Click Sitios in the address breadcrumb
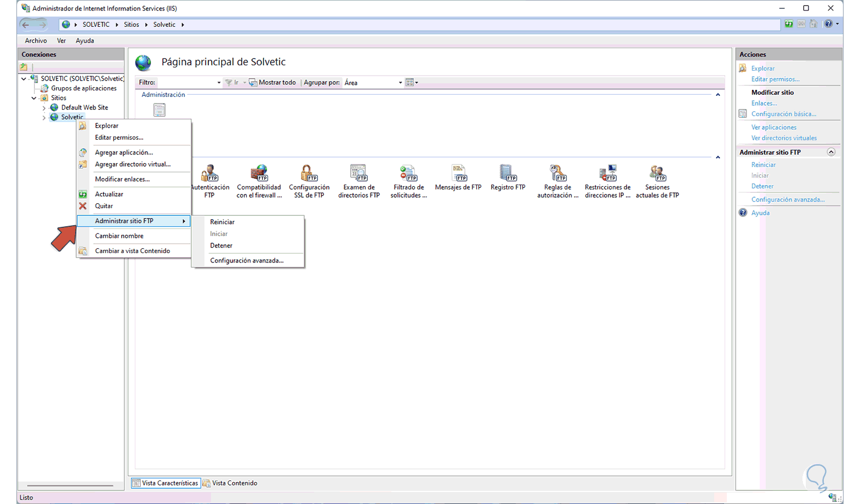The width and height of the screenshot is (860, 504). click(132, 25)
